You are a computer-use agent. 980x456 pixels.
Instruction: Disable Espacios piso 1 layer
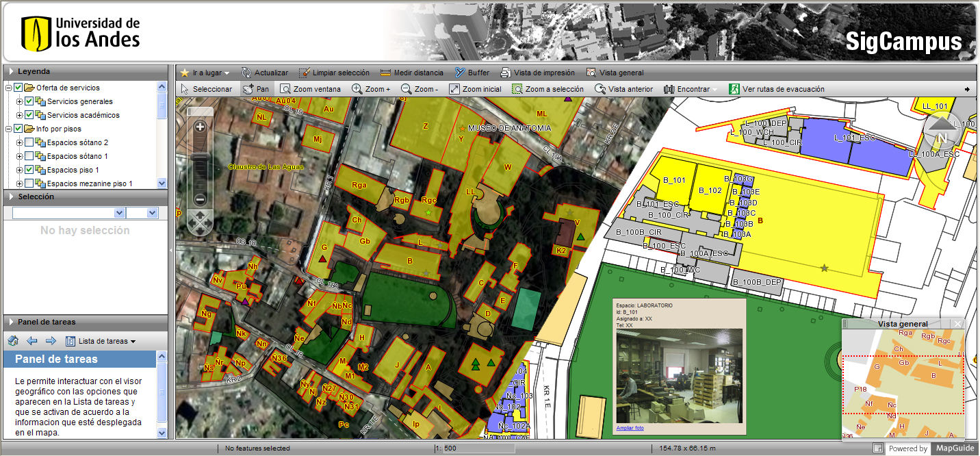(x=29, y=170)
